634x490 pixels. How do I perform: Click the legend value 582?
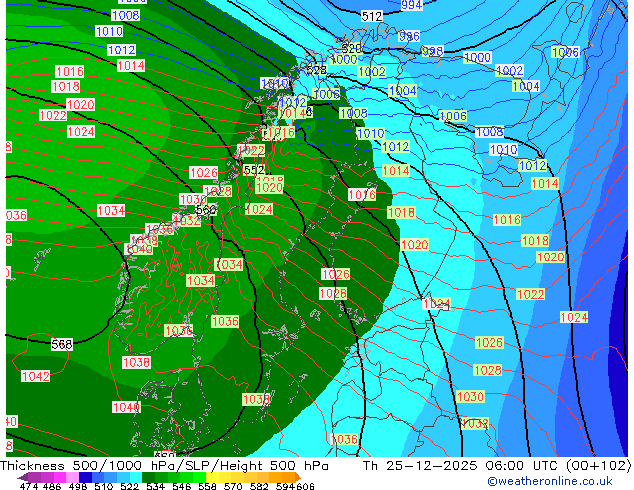click(x=259, y=486)
